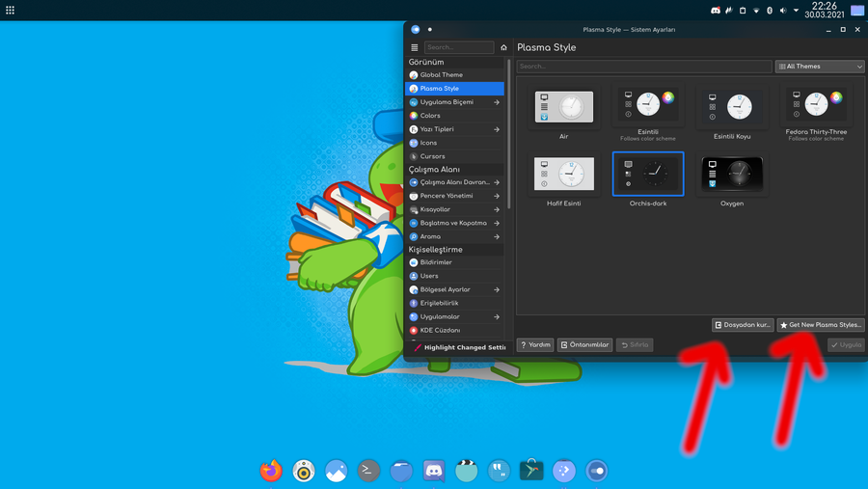
Task: Open Cursors settings in the sidebar
Action: (432, 156)
